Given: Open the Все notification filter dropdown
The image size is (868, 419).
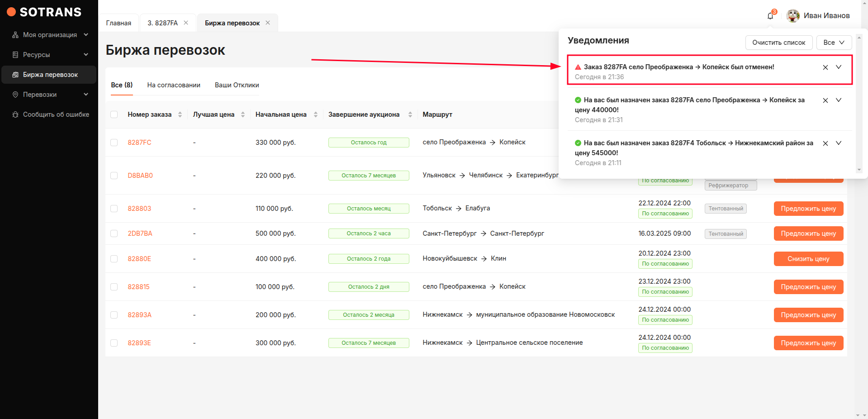Looking at the screenshot, I should coord(834,43).
